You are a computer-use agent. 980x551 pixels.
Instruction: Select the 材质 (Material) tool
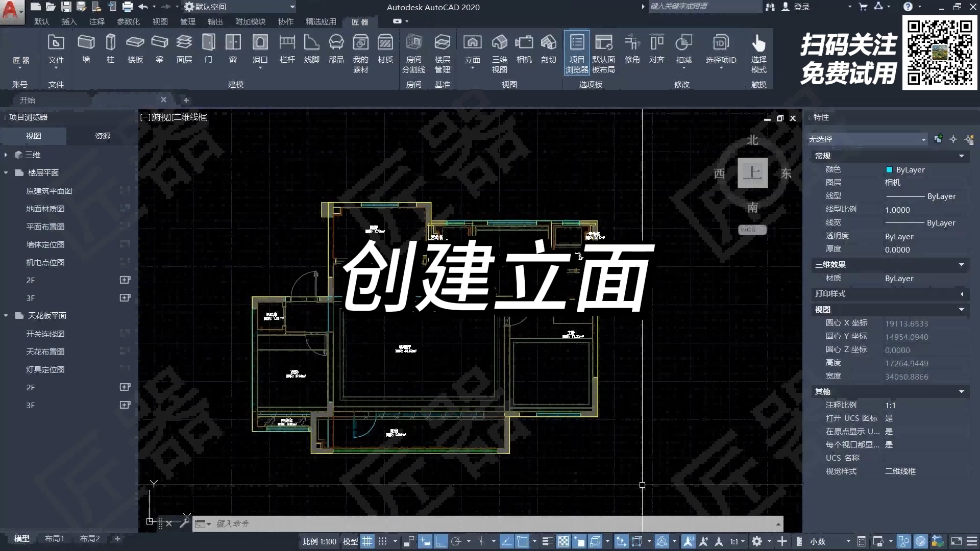tap(385, 48)
